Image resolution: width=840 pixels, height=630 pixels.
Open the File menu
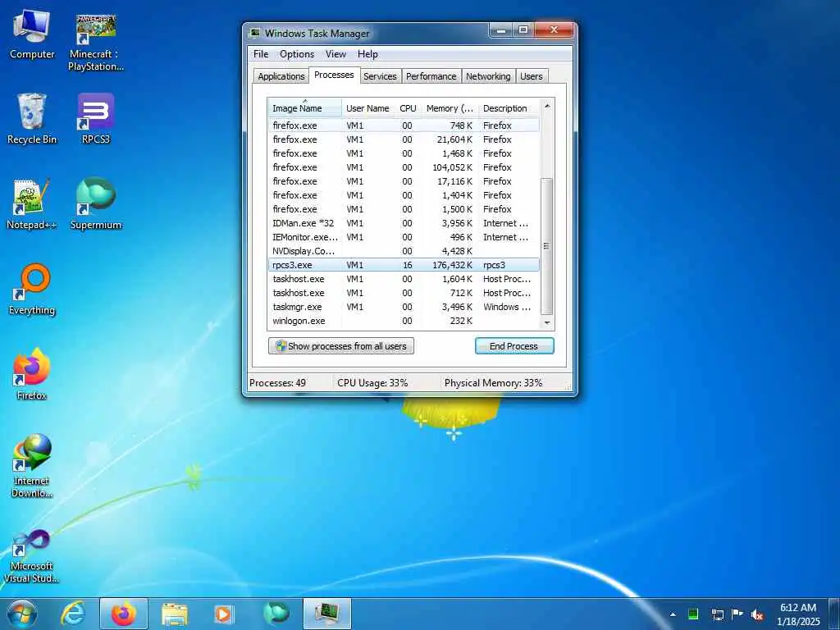point(261,54)
